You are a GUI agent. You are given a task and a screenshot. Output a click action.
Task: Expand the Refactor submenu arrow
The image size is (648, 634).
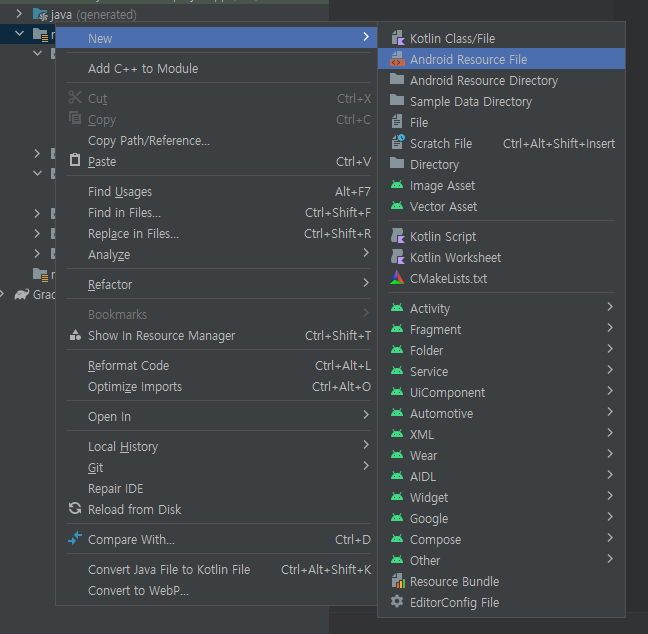point(366,283)
